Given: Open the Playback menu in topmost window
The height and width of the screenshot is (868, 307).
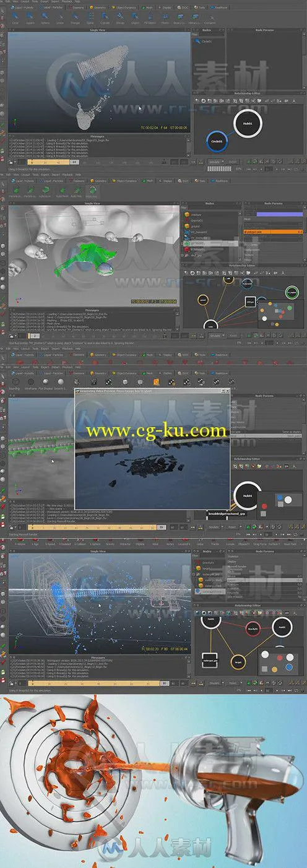Looking at the screenshot, I should pyautogui.click(x=66, y=2).
